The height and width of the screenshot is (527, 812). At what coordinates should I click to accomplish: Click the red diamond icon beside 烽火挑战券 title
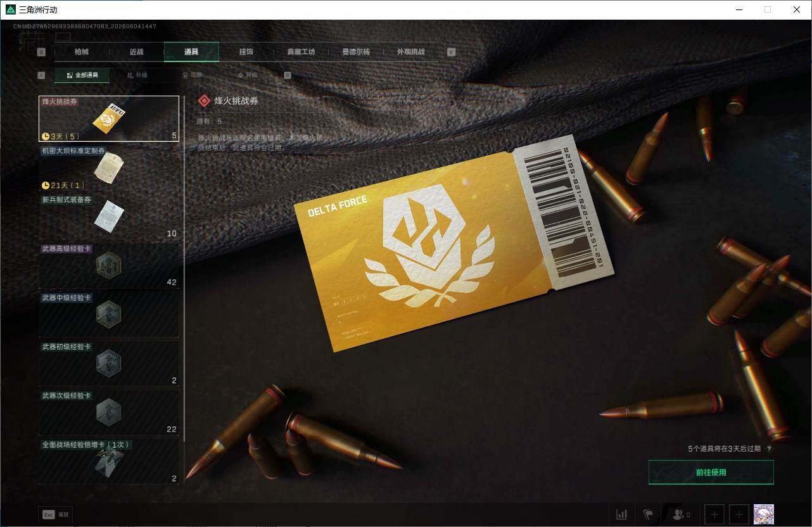(204, 101)
